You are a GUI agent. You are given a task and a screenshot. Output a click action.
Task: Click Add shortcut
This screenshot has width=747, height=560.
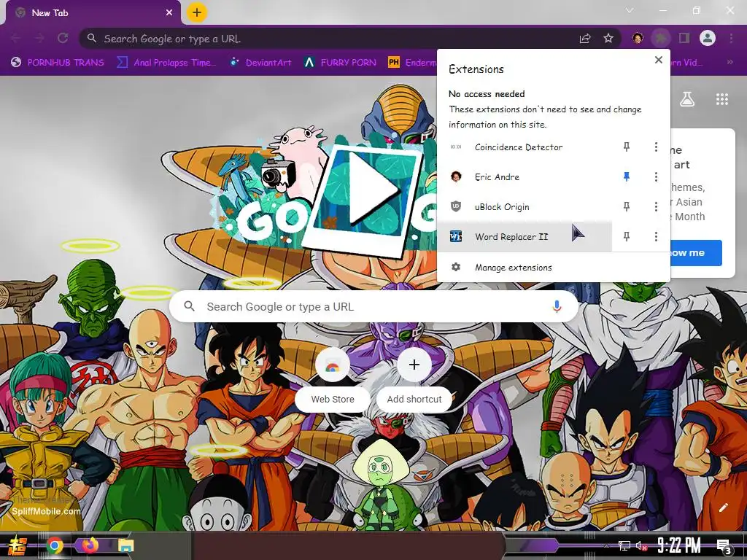[414, 381]
